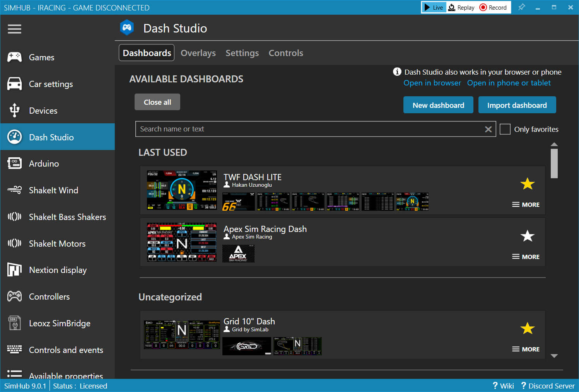Enable the Only favorites checkbox
This screenshot has width=579, height=392.
[505, 129]
